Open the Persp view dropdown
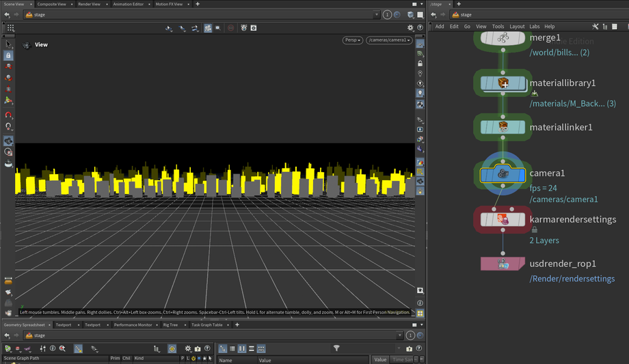Image resolution: width=629 pixels, height=364 pixels. pos(353,40)
